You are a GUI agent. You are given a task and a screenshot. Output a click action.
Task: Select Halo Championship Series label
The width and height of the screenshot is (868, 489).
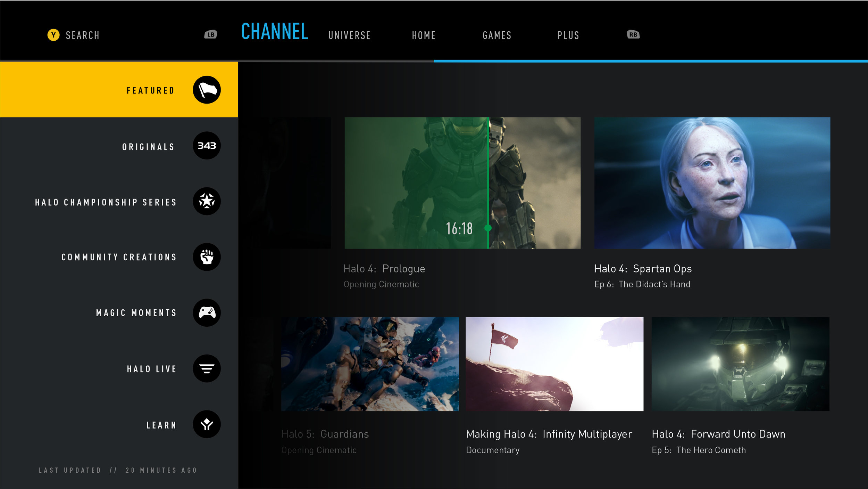[x=106, y=202]
